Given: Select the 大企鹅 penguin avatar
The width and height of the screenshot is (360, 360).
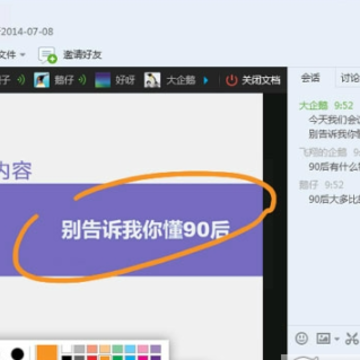Looking at the screenshot, I should 152,80.
